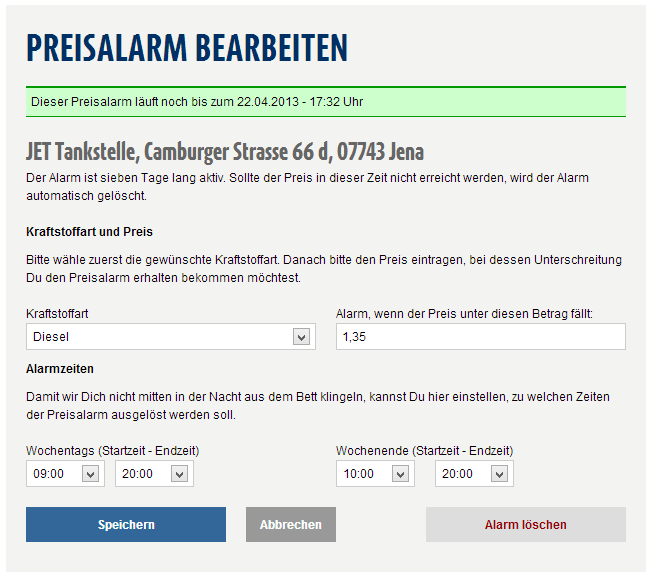Open the weekday end time 20:00 dropdown
The image size is (649, 573).
click(154, 473)
